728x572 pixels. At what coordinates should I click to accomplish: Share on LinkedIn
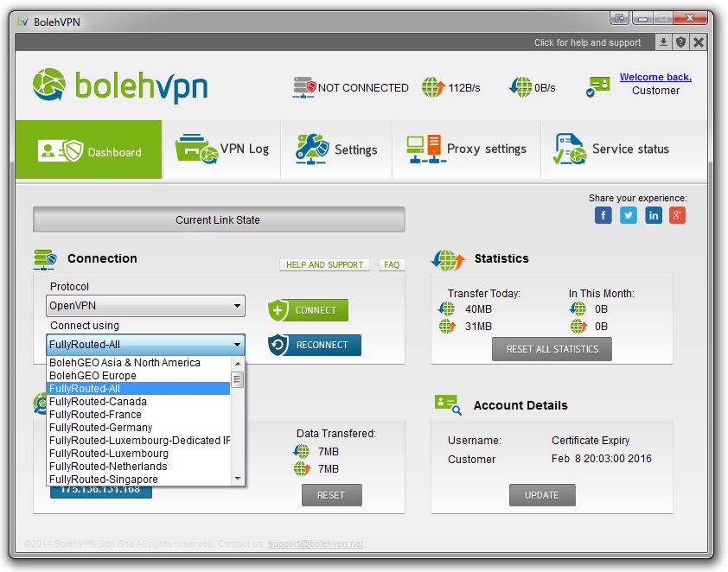[654, 215]
